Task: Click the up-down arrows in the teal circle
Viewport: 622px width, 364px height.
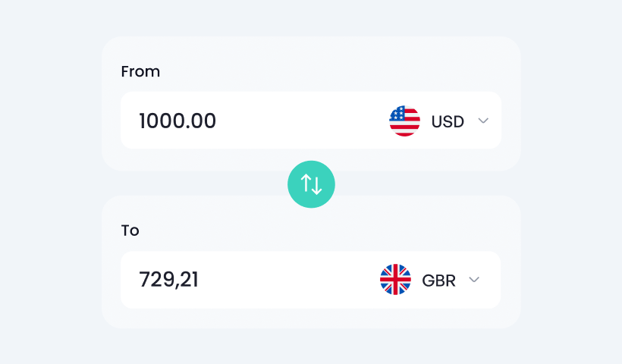Action: (x=311, y=184)
